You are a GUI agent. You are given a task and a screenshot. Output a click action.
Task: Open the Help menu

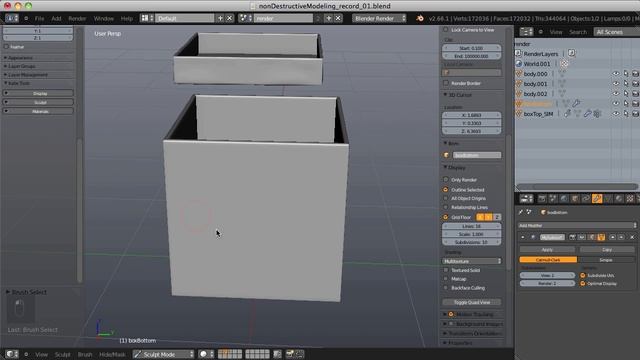(127, 18)
